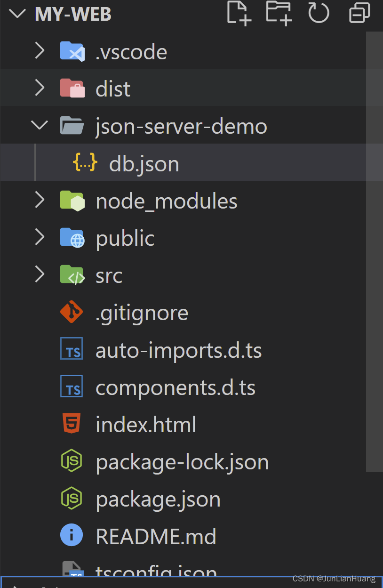
Task: Open the package-lock.json file
Action: [x=182, y=462]
